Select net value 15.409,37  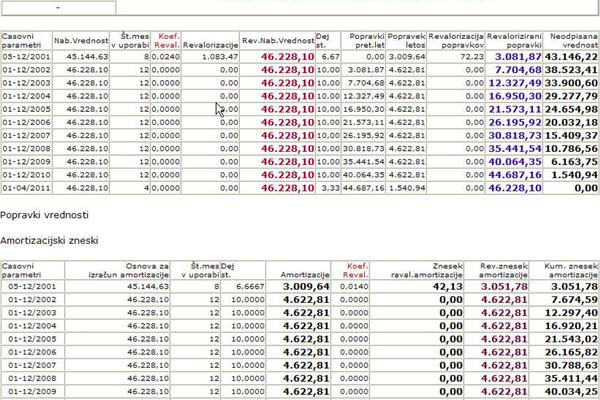click(571, 136)
